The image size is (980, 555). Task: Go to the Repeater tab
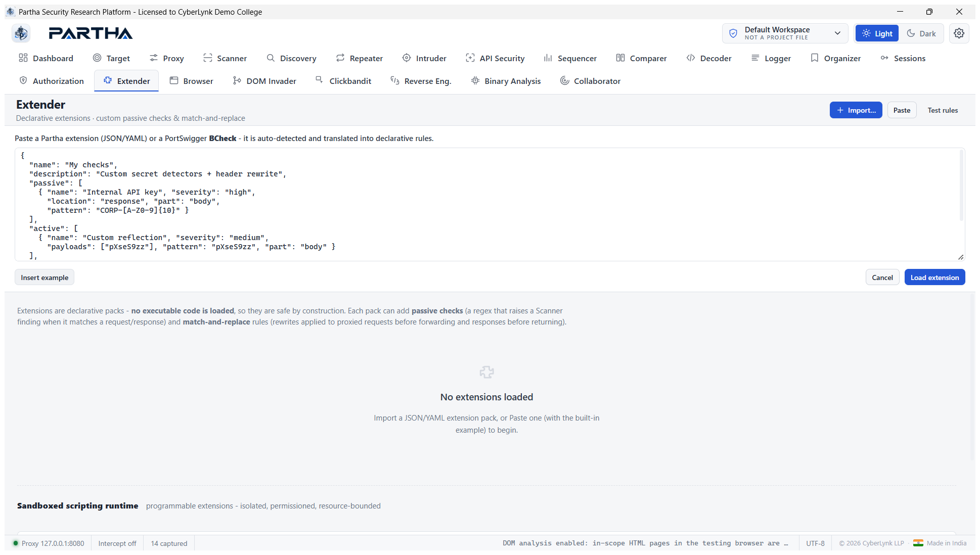click(x=360, y=58)
